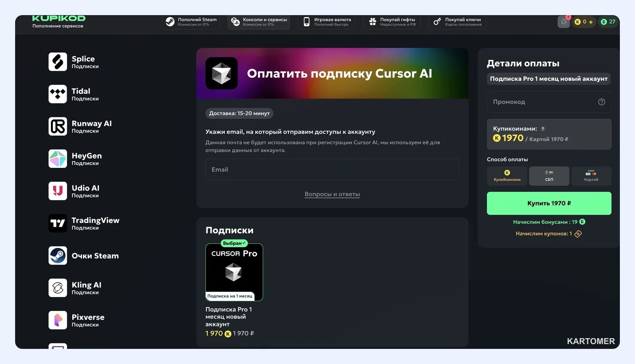
Task: Select the Cursor Pro subscription card
Action: click(x=234, y=272)
